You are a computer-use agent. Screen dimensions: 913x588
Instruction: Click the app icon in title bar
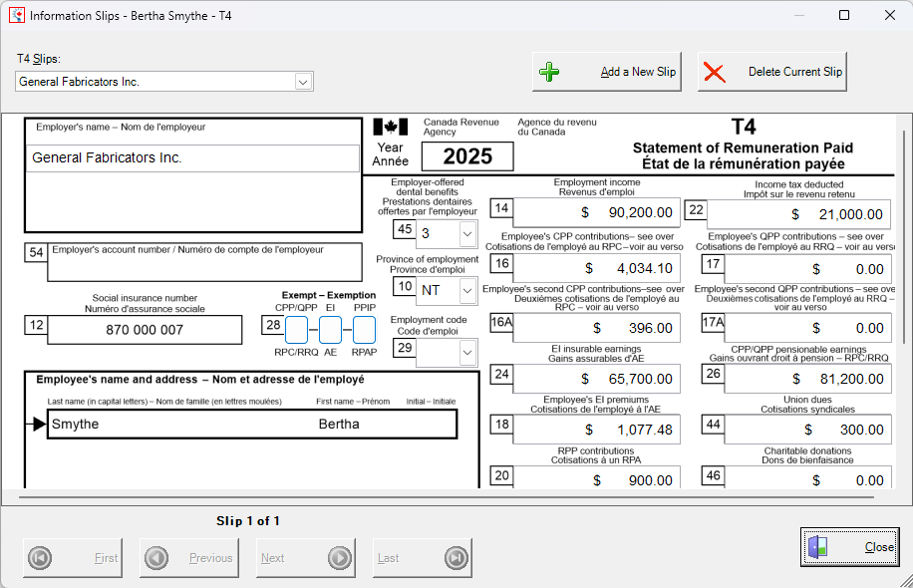coord(16,16)
